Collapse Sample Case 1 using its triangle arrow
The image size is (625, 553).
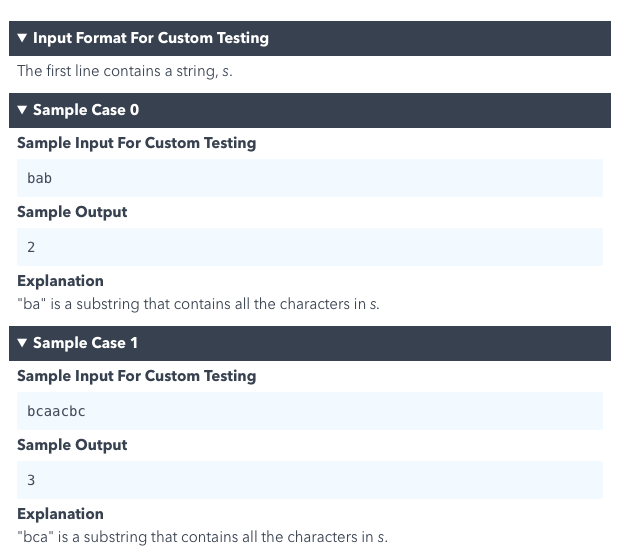(23, 343)
